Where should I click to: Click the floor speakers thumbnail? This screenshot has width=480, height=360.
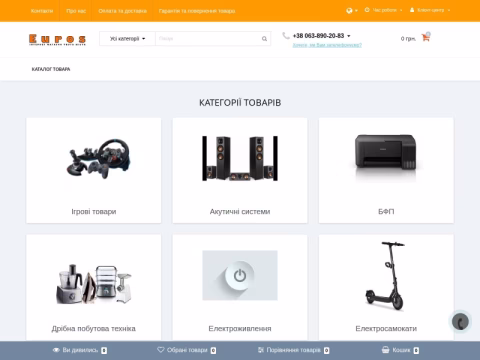tap(240, 158)
